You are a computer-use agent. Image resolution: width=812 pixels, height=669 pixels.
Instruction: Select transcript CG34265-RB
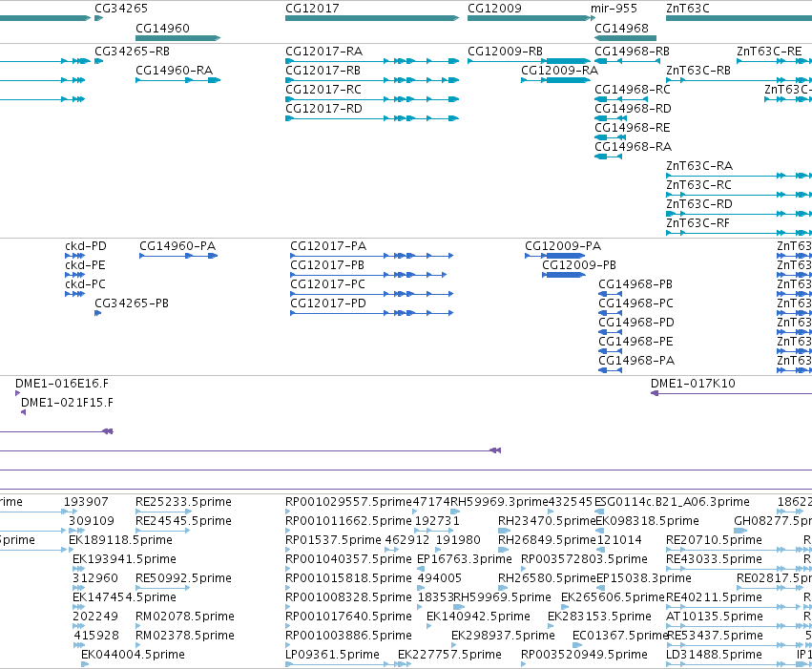[x=132, y=52]
